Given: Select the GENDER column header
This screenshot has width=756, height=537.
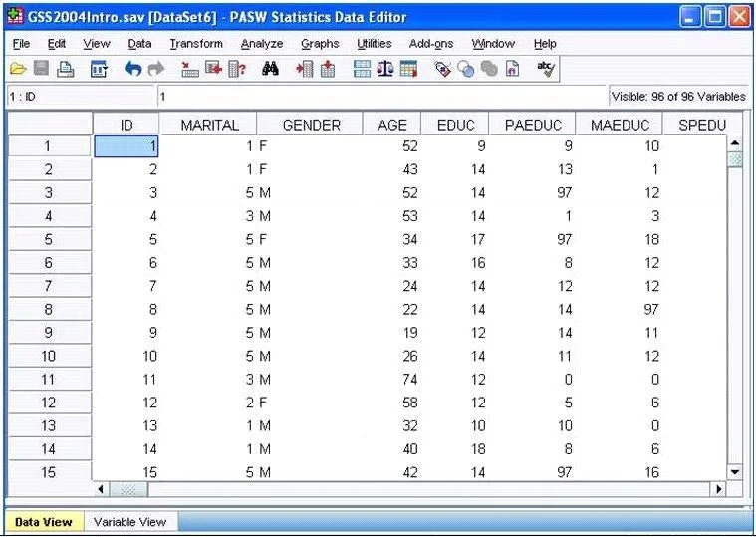Looking at the screenshot, I should pos(312,125).
